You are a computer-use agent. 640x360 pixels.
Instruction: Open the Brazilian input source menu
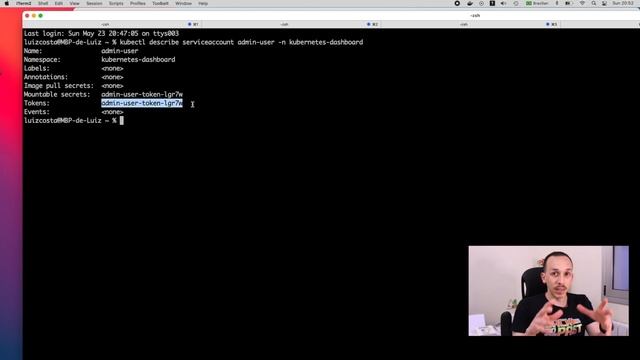pos(537,3)
